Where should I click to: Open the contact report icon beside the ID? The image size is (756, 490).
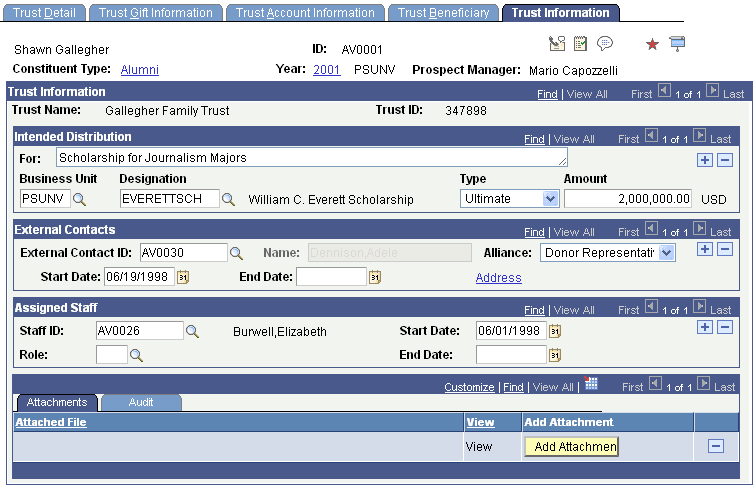557,44
